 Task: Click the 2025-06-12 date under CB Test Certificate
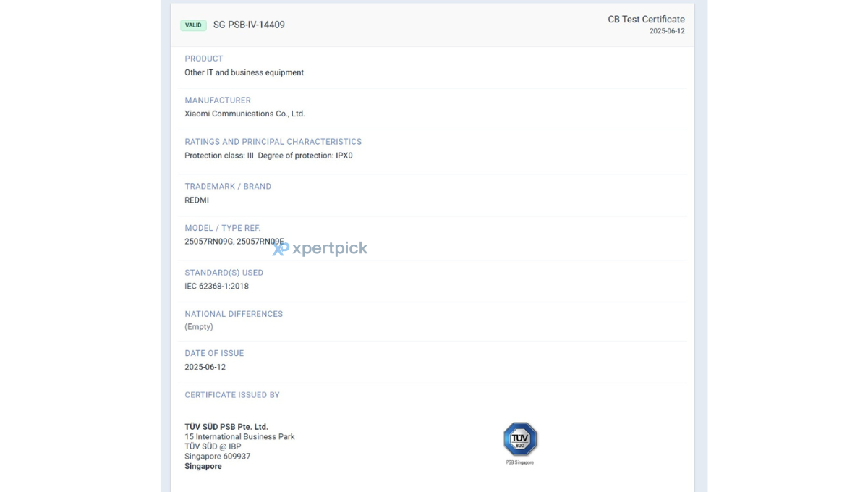tap(666, 31)
